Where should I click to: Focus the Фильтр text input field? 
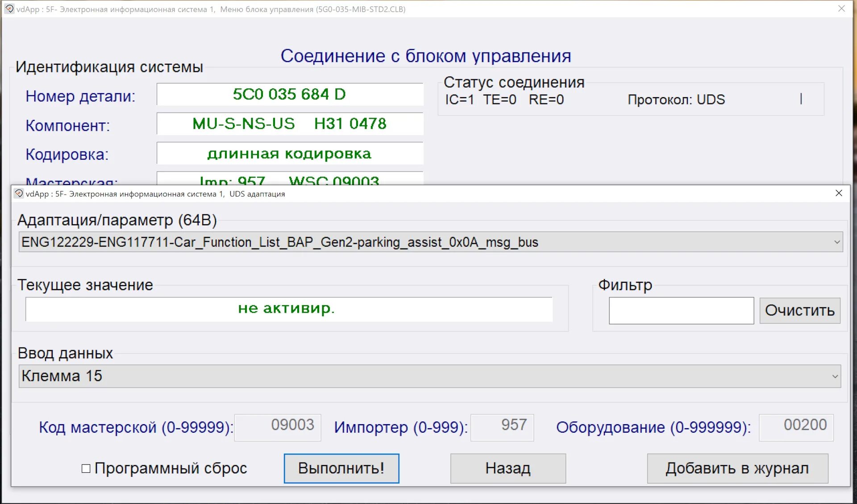pos(681,310)
